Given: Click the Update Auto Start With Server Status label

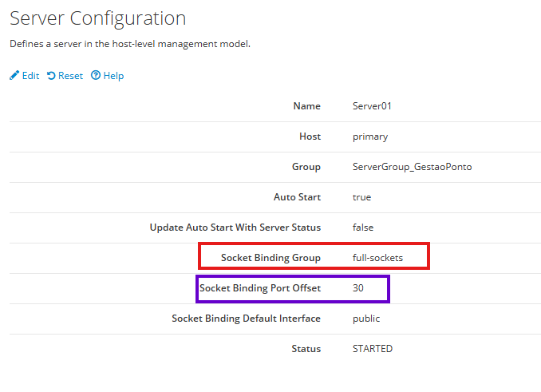Looking at the screenshot, I should pos(235,228).
